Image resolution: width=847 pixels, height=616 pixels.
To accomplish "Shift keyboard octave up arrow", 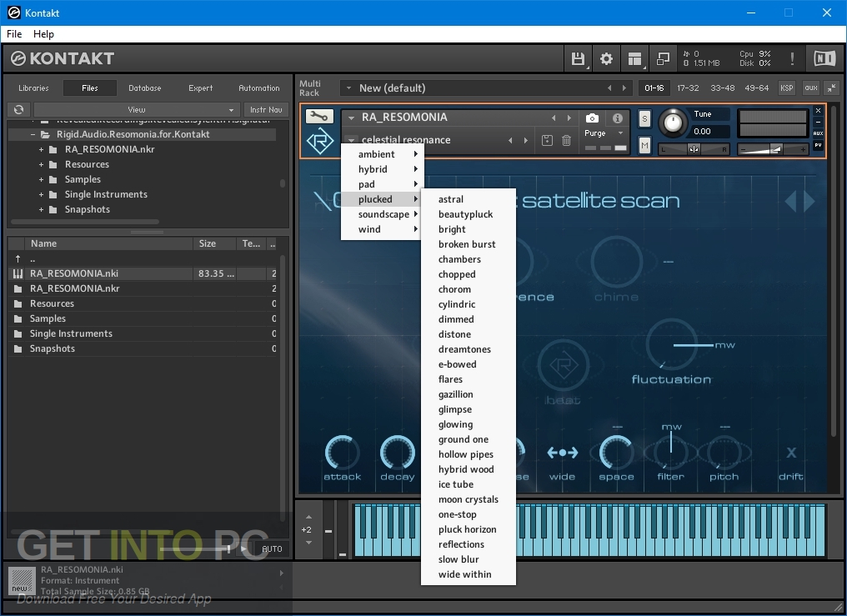I will (x=308, y=517).
